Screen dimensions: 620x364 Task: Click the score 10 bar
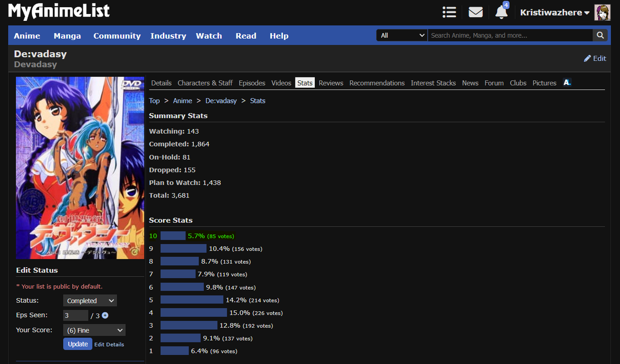click(x=173, y=236)
